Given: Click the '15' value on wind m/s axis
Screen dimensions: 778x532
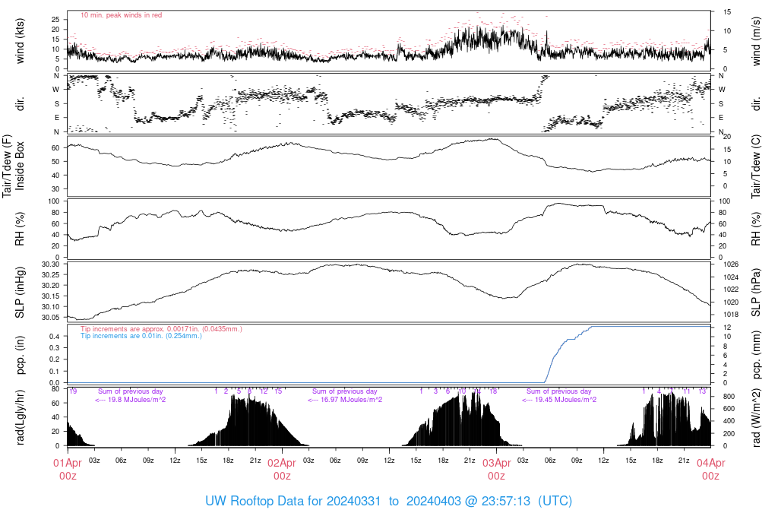Looking at the screenshot, I should 727,12.
